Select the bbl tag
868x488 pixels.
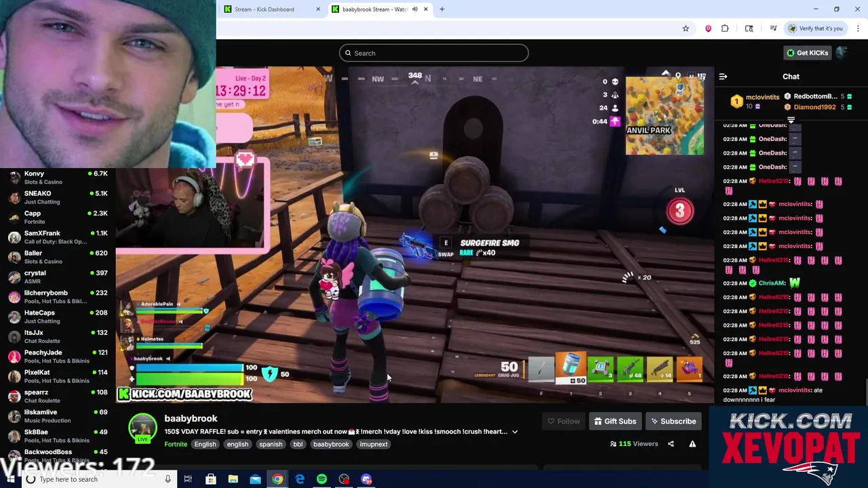298,445
